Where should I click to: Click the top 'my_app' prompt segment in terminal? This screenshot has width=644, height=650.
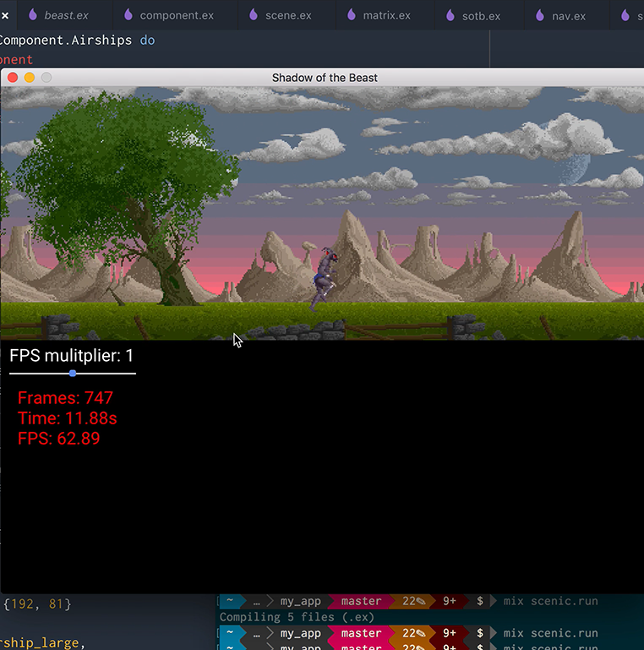[x=301, y=601]
